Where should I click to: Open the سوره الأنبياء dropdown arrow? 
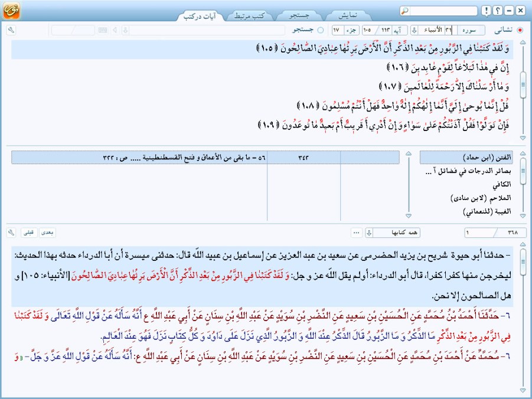[414, 30]
